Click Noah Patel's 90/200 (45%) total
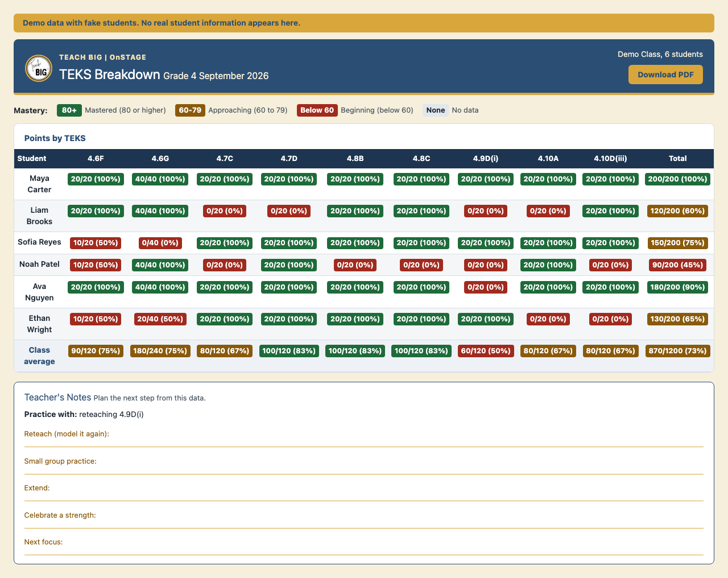 click(678, 265)
